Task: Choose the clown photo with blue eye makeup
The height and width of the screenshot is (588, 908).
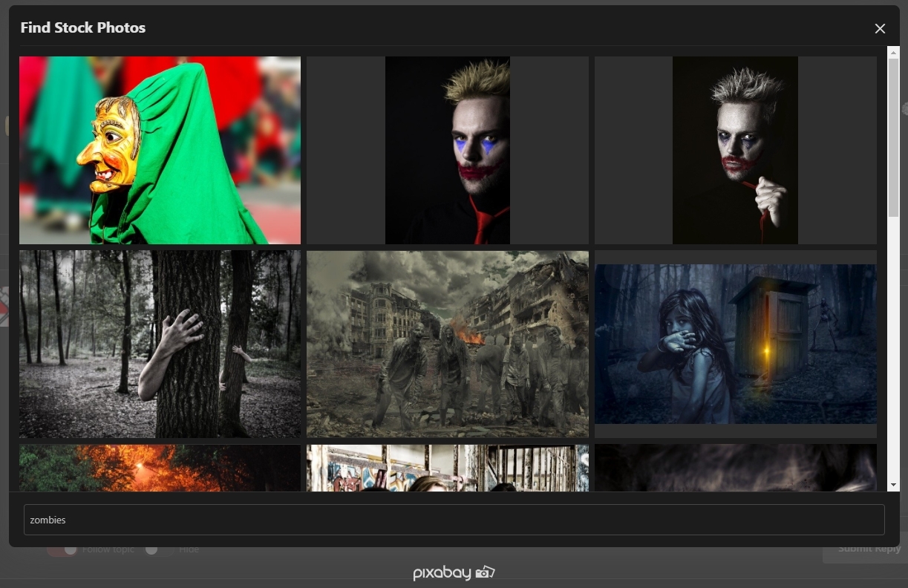Action: point(448,150)
